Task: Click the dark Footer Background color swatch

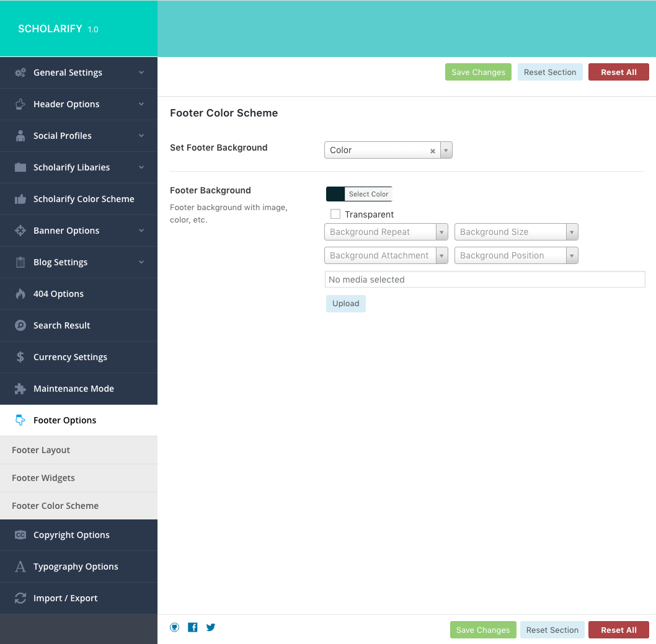Action: coord(335,194)
